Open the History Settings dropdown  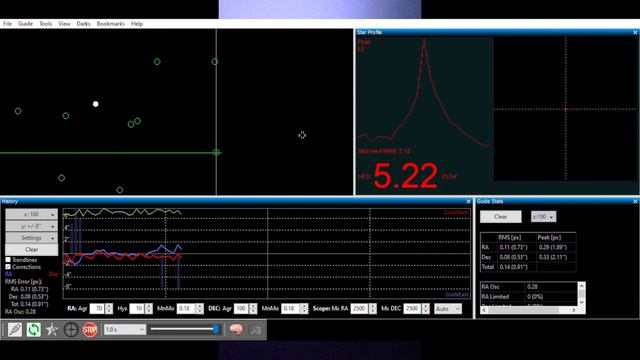tap(31, 238)
